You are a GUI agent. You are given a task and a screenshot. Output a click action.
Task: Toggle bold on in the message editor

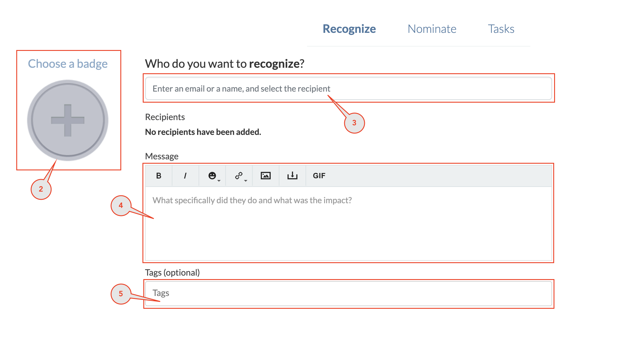pyautogui.click(x=158, y=175)
